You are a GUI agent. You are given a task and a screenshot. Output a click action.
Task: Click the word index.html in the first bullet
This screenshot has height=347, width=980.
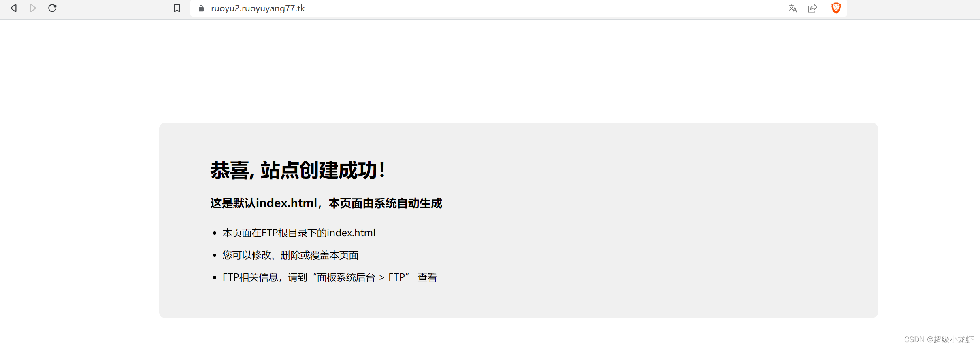pyautogui.click(x=351, y=233)
